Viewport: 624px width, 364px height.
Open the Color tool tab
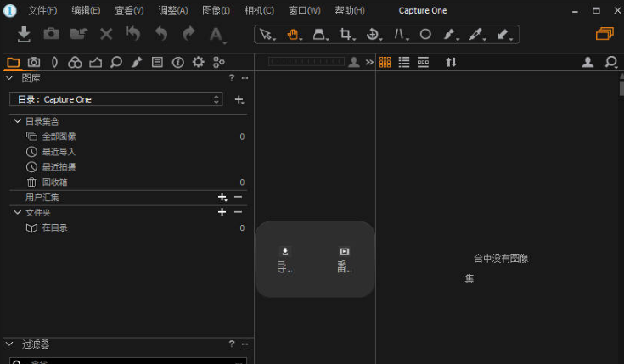75,62
